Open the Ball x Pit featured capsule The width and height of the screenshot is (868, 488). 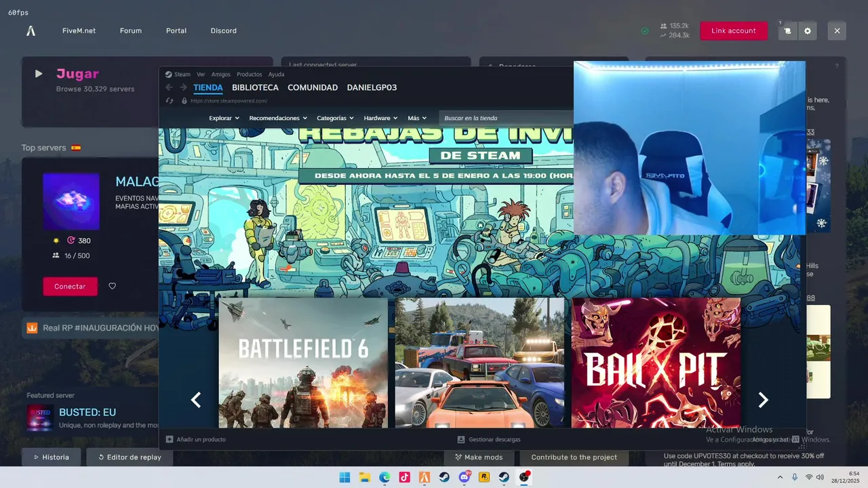656,363
